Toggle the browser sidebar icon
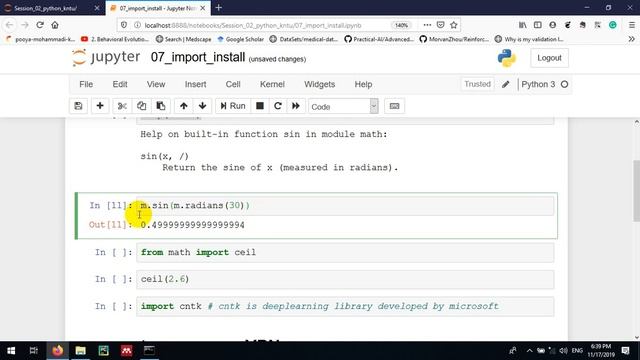640x360 pixels. click(x=538, y=25)
